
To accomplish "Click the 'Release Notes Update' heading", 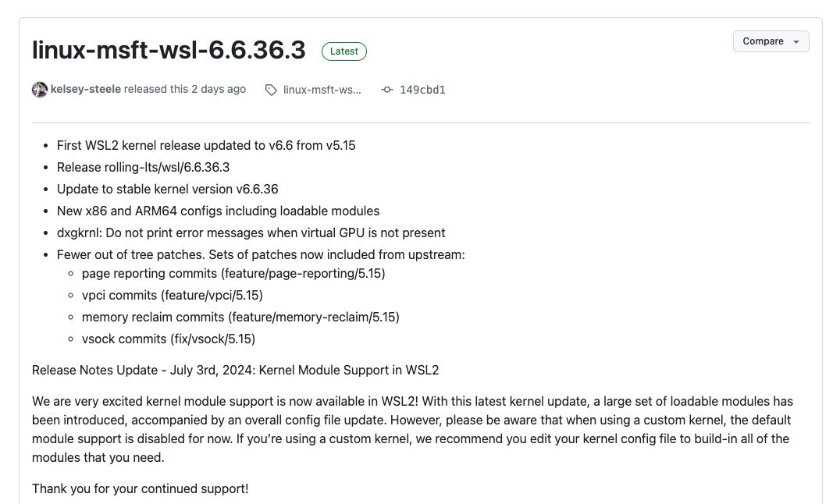I will coord(235,370).
